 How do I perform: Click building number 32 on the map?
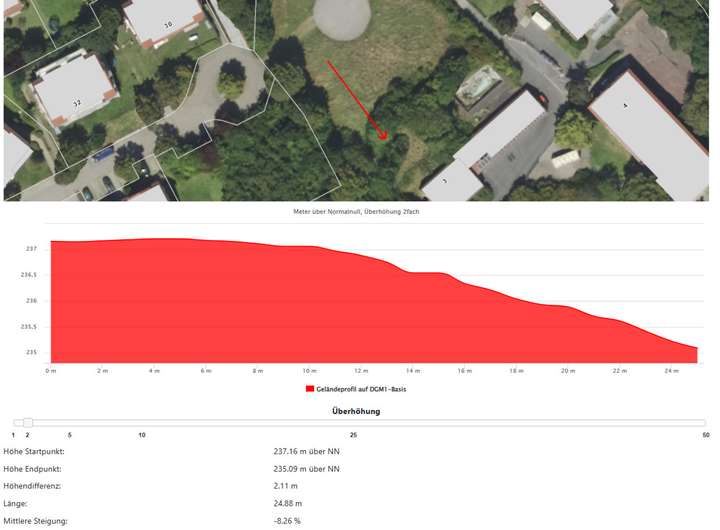pyautogui.click(x=76, y=102)
